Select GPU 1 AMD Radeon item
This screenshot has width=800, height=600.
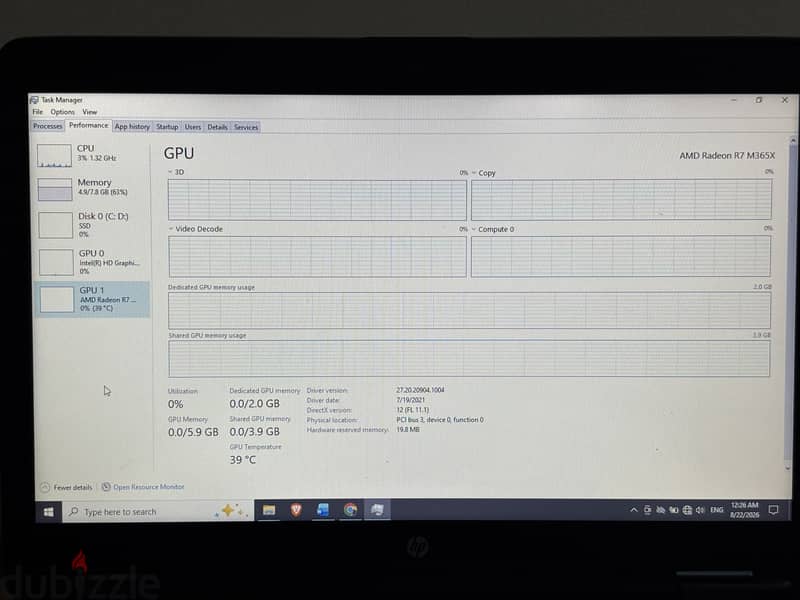point(92,299)
